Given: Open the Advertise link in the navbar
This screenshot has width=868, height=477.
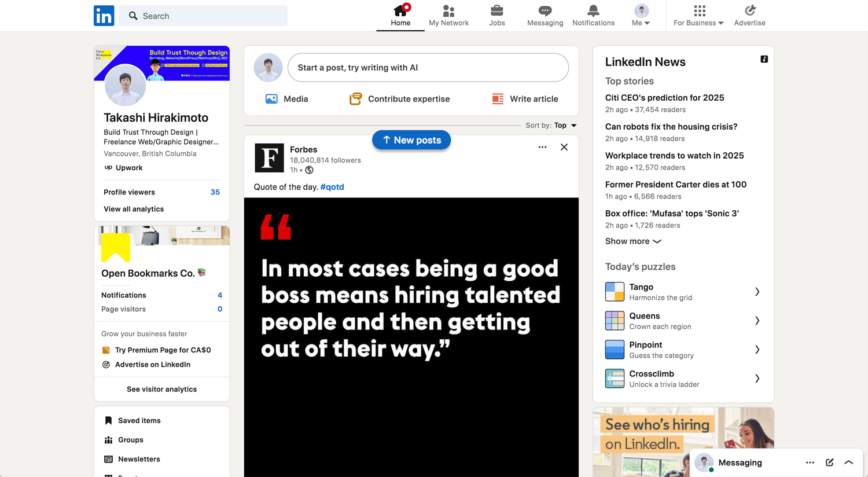Looking at the screenshot, I should click(749, 16).
